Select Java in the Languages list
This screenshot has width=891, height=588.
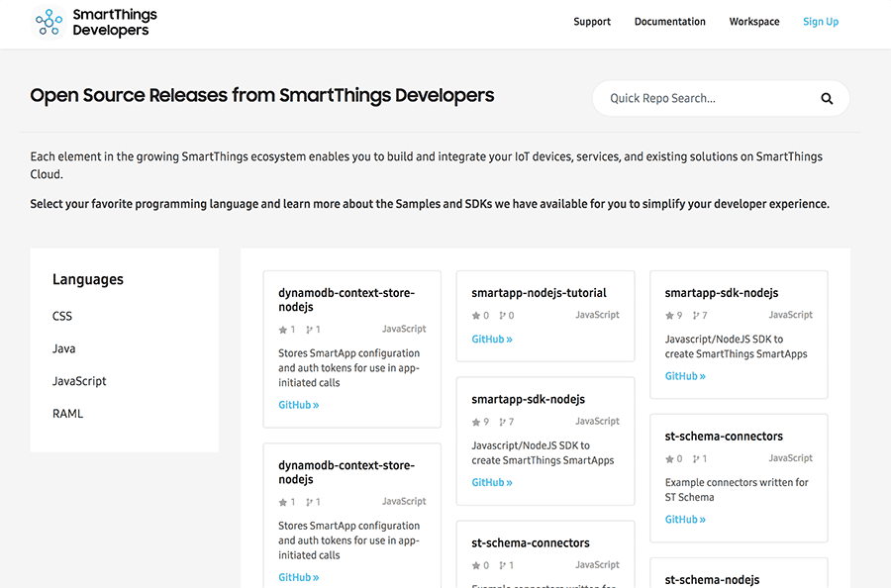[x=64, y=349]
